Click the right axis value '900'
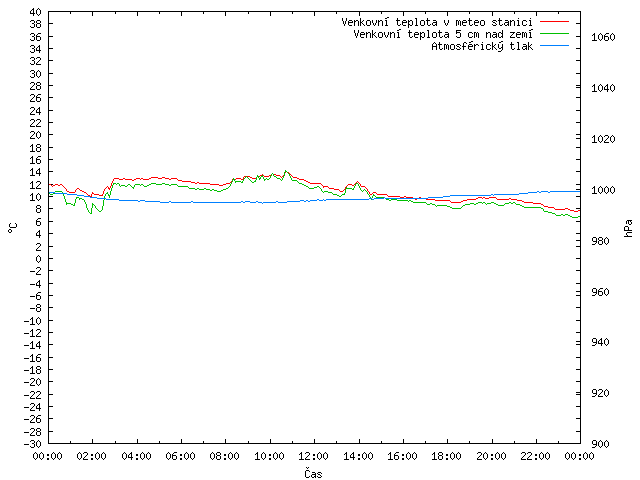The height and width of the screenshot is (480, 640). (x=600, y=444)
